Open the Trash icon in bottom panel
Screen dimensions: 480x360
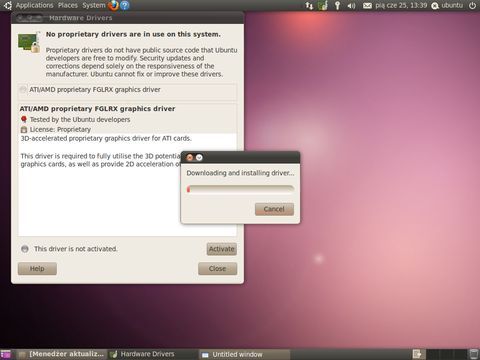pyautogui.click(x=473, y=354)
